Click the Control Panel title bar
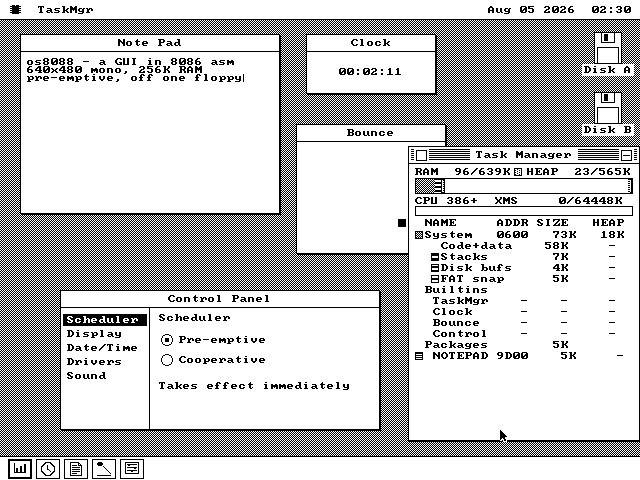 (220, 299)
